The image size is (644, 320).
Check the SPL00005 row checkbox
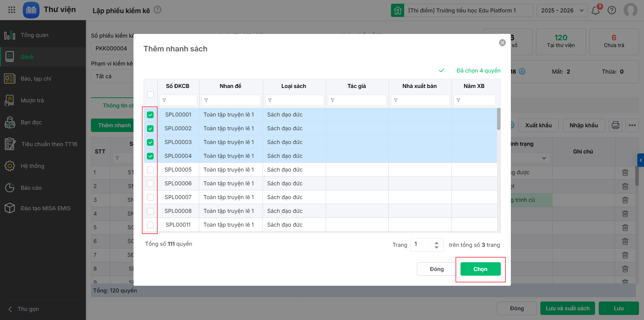click(x=150, y=170)
